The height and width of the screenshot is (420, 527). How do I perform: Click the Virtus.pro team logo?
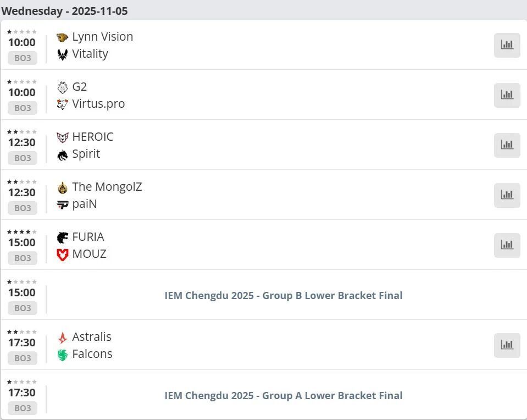tap(63, 104)
